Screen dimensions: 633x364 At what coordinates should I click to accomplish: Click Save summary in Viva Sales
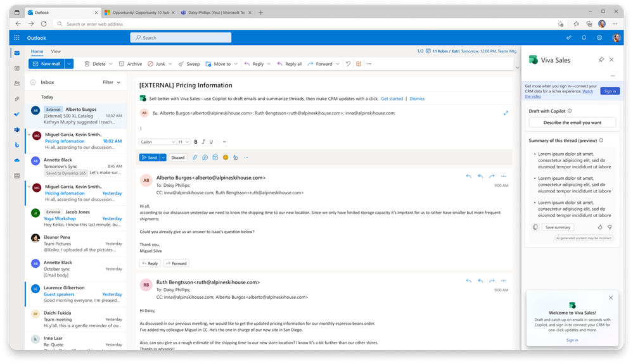[558, 227]
